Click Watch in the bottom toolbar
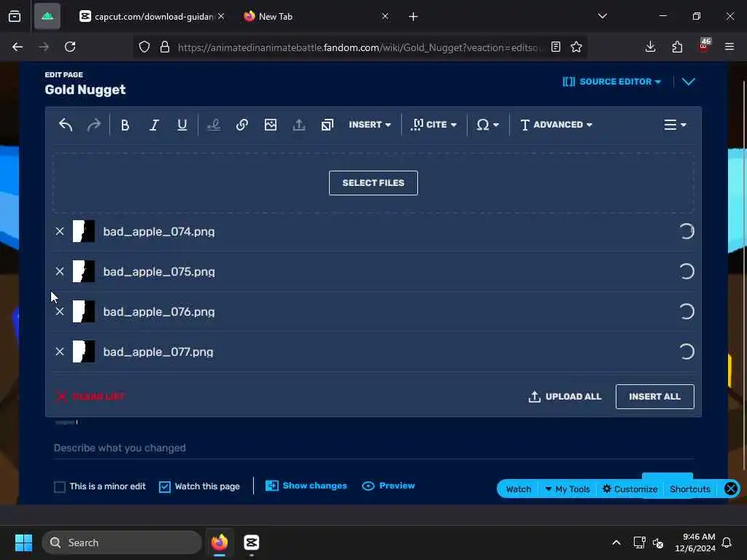This screenshot has width=747, height=560. click(519, 489)
